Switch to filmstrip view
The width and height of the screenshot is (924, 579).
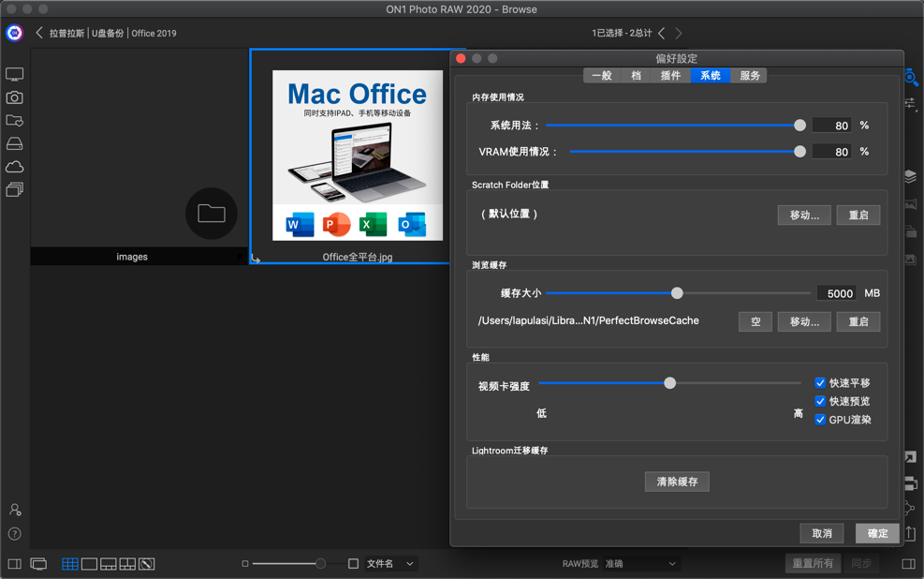(x=109, y=564)
